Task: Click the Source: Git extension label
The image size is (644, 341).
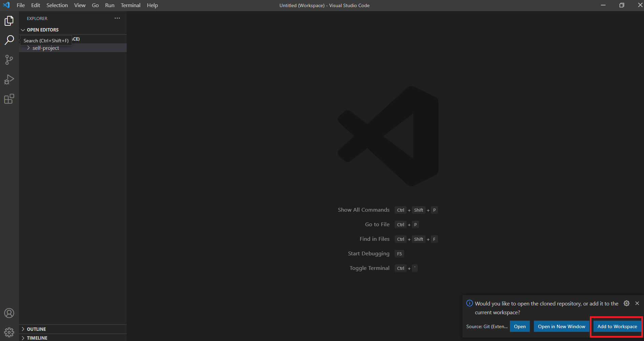Action: pyautogui.click(x=487, y=326)
